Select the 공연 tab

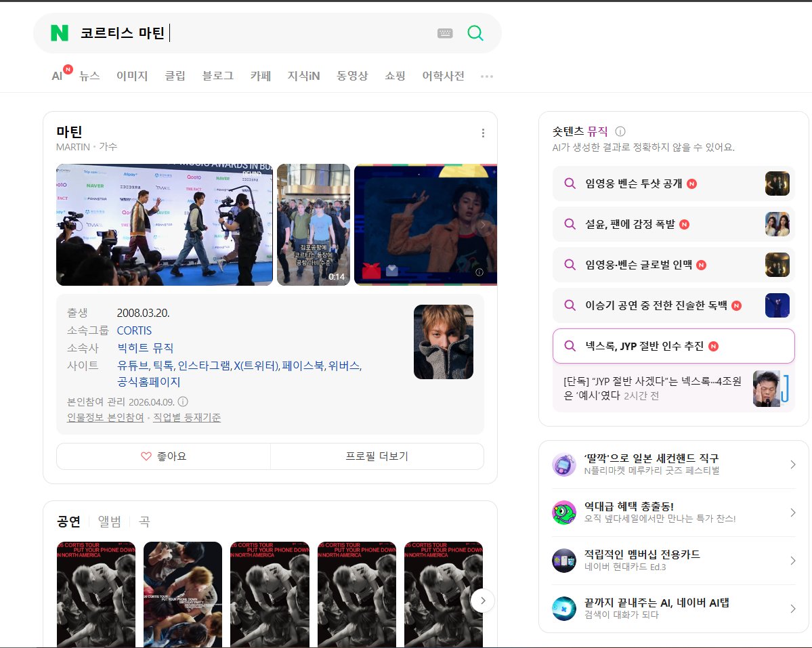coord(68,521)
